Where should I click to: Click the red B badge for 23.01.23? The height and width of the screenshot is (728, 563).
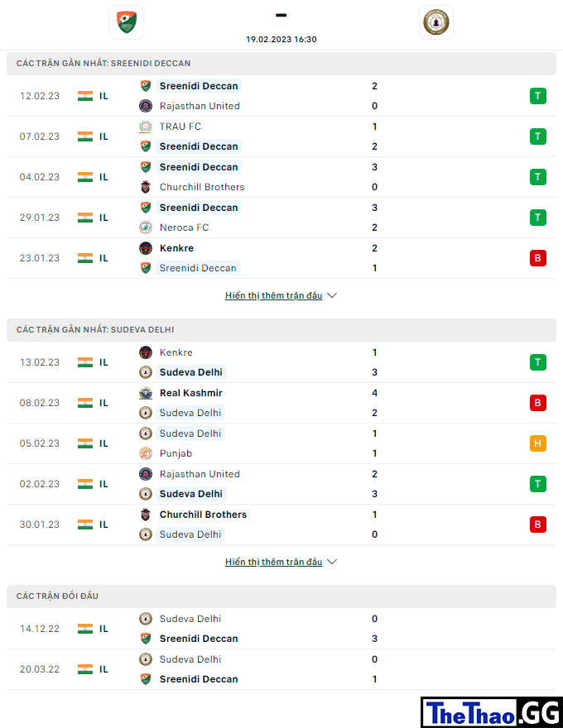point(537,258)
